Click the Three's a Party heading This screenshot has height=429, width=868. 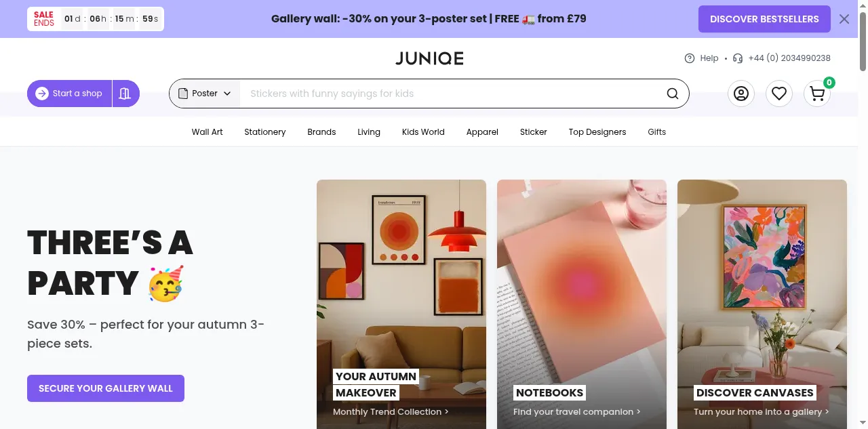click(110, 263)
